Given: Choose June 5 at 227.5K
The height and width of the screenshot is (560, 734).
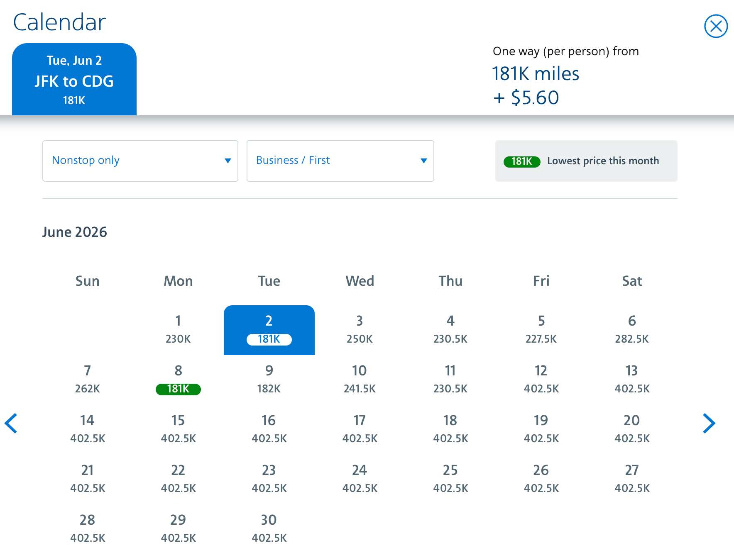Looking at the screenshot, I should pyautogui.click(x=541, y=329).
